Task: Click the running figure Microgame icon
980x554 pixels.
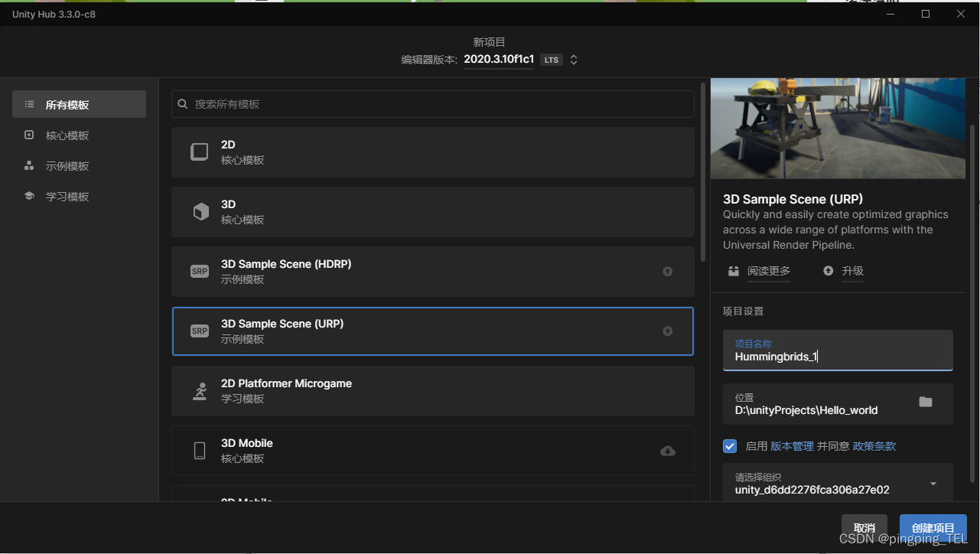Action: pyautogui.click(x=200, y=391)
